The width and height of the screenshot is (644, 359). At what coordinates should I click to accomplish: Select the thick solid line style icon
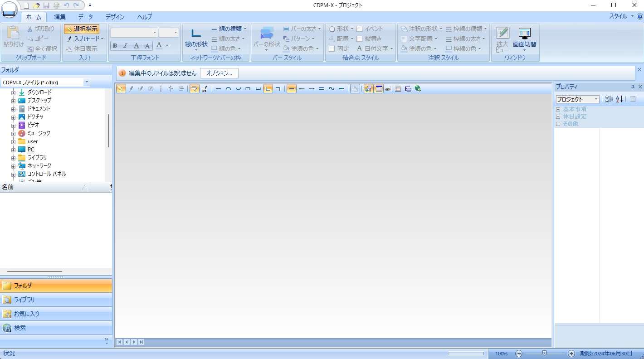pyautogui.click(x=342, y=89)
